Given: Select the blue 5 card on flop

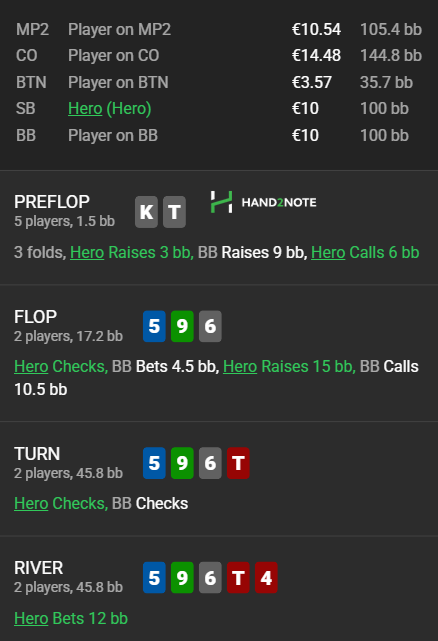Looking at the screenshot, I should click(x=154, y=326).
